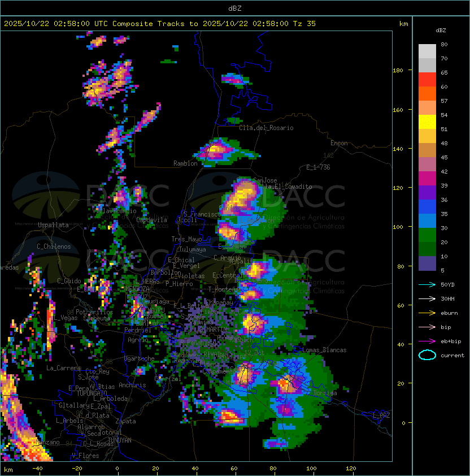The image size is (470, 476).
Task: Click the 'km' label at top right of map
Action: [x=403, y=24]
